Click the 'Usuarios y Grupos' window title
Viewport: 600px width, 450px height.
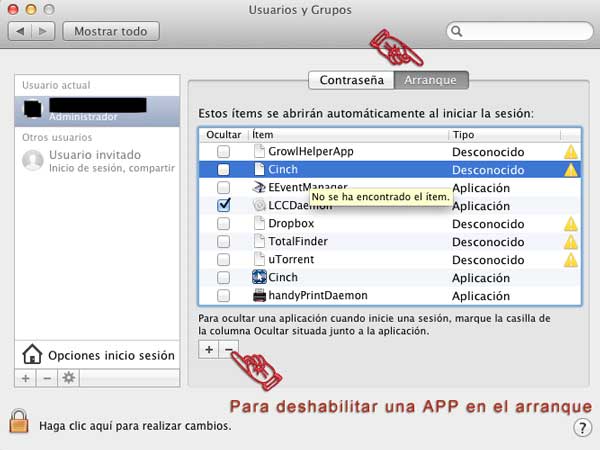coord(300,10)
